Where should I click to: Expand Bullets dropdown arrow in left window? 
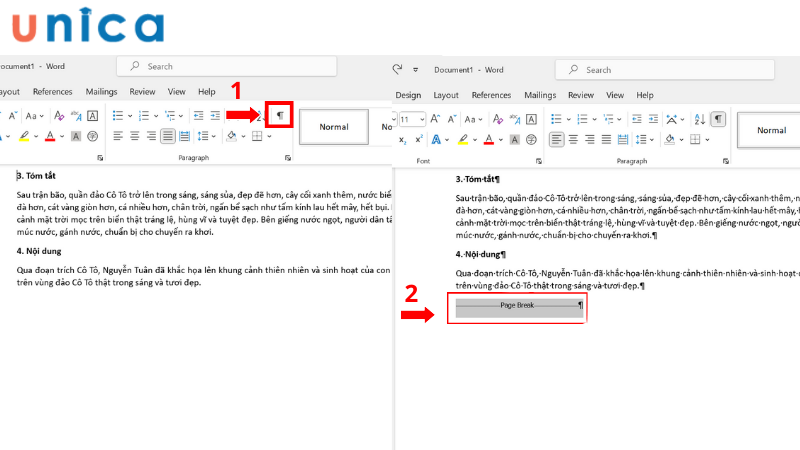pos(130,116)
